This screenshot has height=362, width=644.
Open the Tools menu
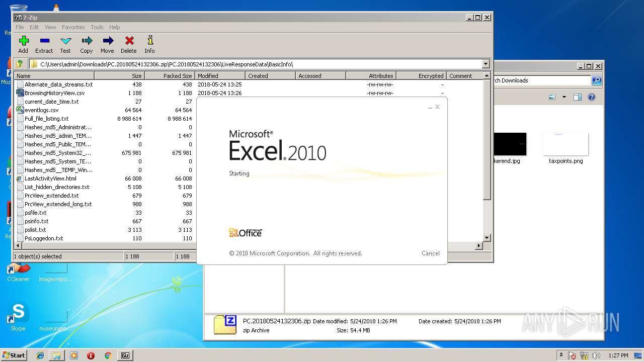point(97,27)
